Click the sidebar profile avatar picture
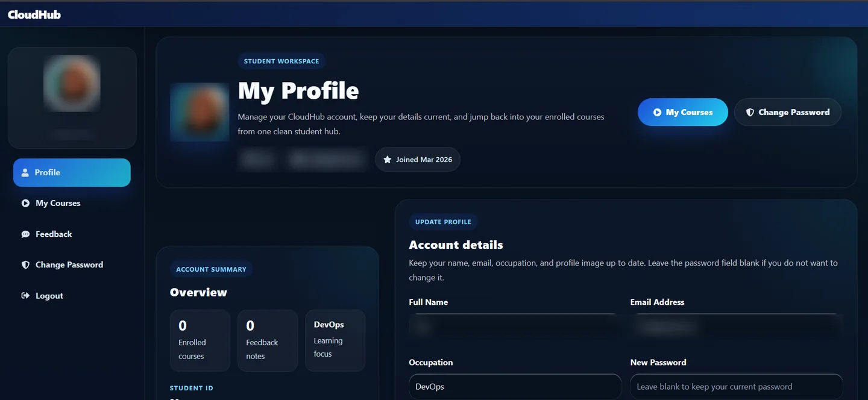Viewport: 868px width, 400px height. 72,83
